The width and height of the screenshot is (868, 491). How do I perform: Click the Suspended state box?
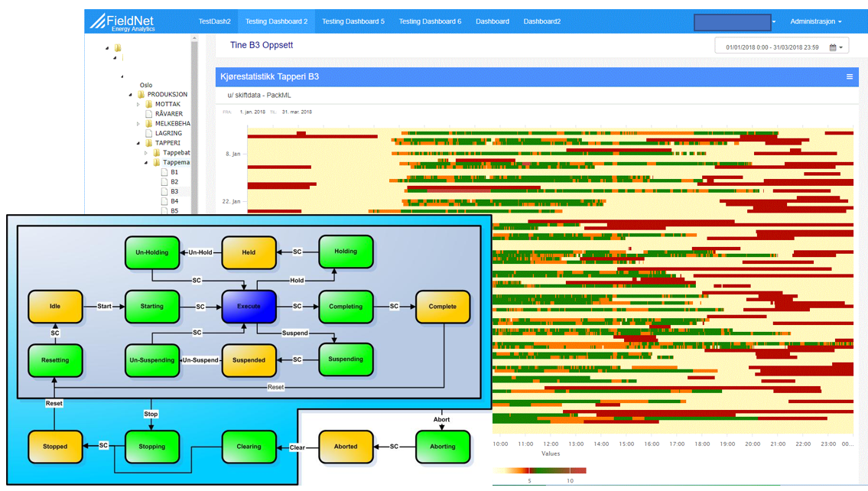click(249, 360)
